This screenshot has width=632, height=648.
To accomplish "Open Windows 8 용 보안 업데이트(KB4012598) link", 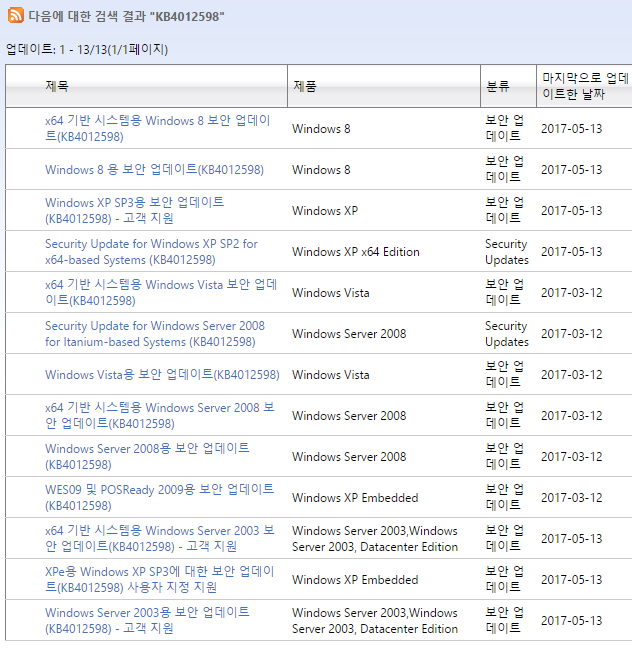I will (x=154, y=169).
